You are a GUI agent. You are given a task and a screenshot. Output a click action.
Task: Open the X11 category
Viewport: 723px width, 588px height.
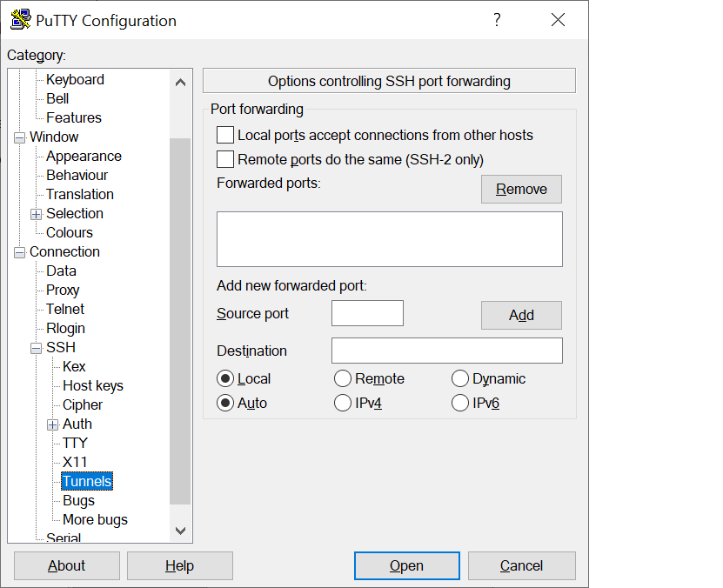coord(75,462)
